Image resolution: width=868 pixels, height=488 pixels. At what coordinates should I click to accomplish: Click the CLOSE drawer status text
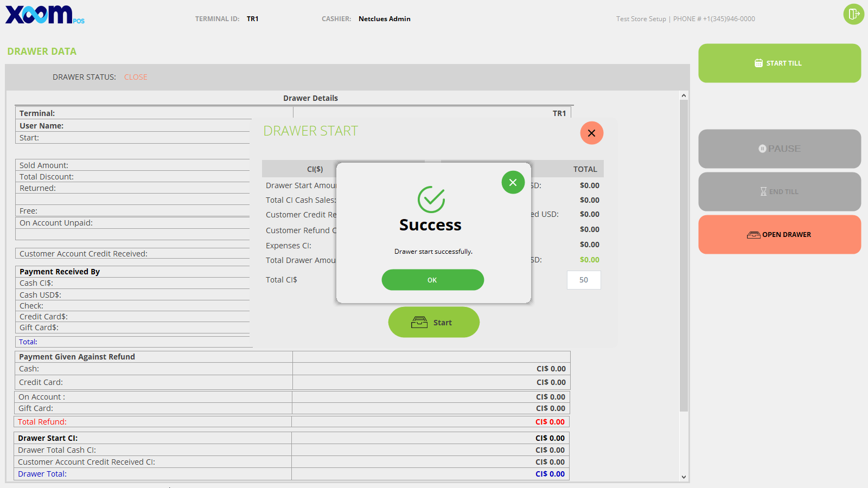136,77
